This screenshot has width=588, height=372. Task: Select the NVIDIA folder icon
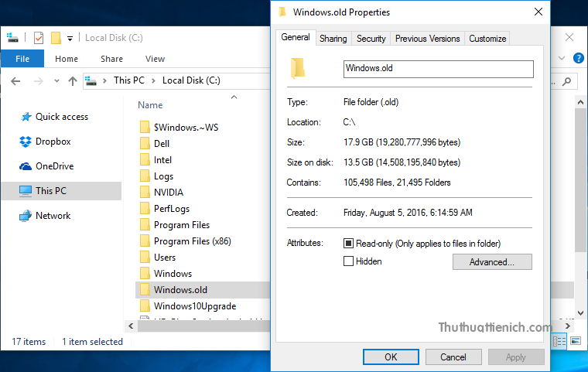[x=145, y=192]
